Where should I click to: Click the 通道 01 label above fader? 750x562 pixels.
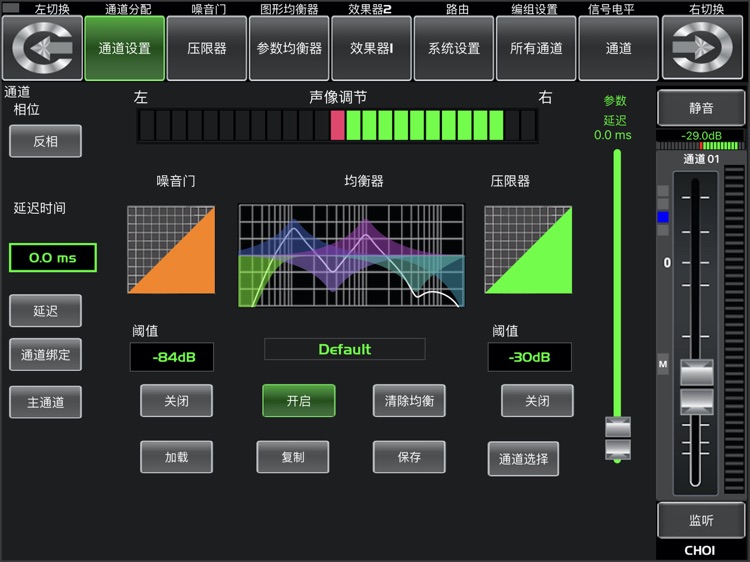click(701, 159)
